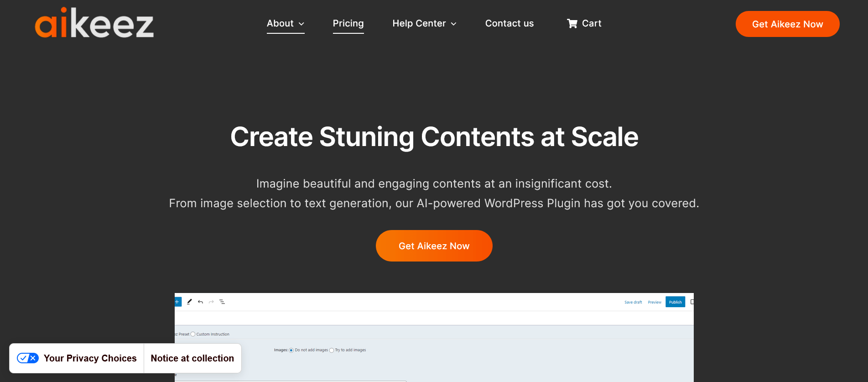Click the blue add block plus icon

click(177, 302)
